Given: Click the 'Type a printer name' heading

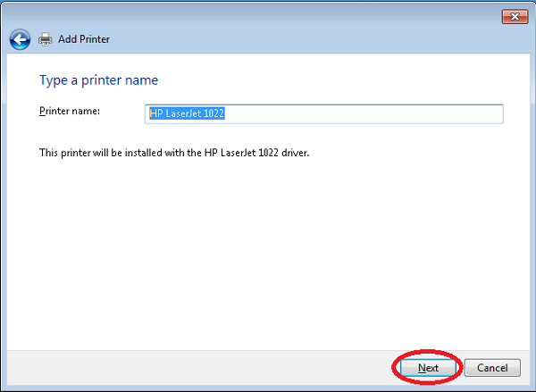Looking at the screenshot, I should pyautogui.click(x=98, y=80).
